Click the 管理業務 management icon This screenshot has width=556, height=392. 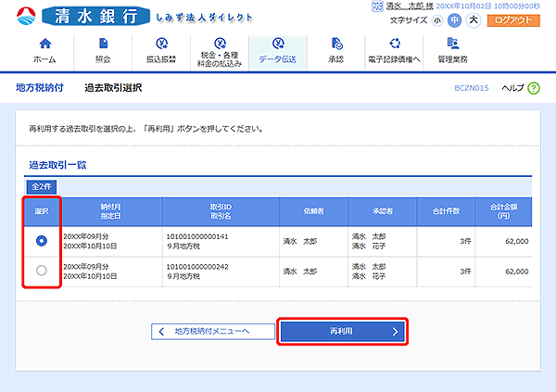coord(453,44)
